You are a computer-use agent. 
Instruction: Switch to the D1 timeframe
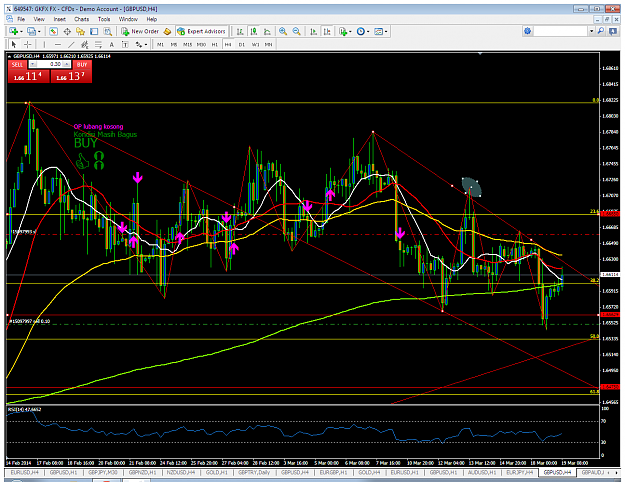point(242,45)
